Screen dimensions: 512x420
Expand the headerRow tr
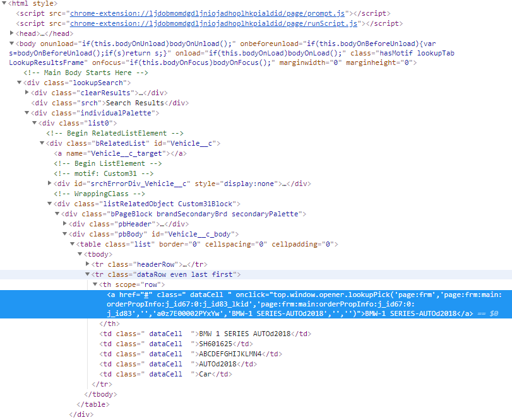click(88, 264)
